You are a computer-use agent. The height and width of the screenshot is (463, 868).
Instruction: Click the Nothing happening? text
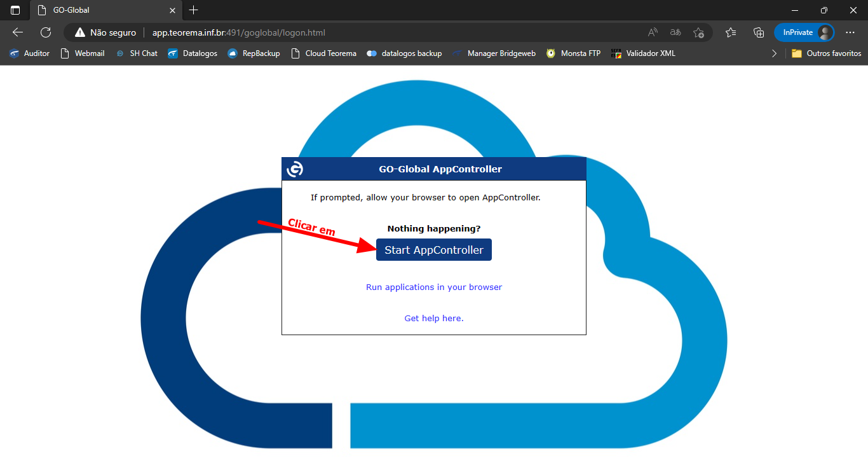click(x=434, y=228)
